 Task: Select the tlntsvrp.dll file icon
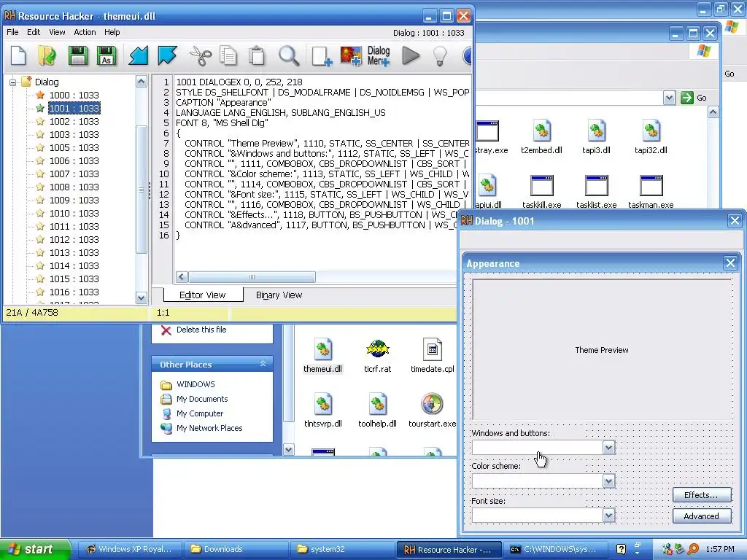click(x=322, y=404)
